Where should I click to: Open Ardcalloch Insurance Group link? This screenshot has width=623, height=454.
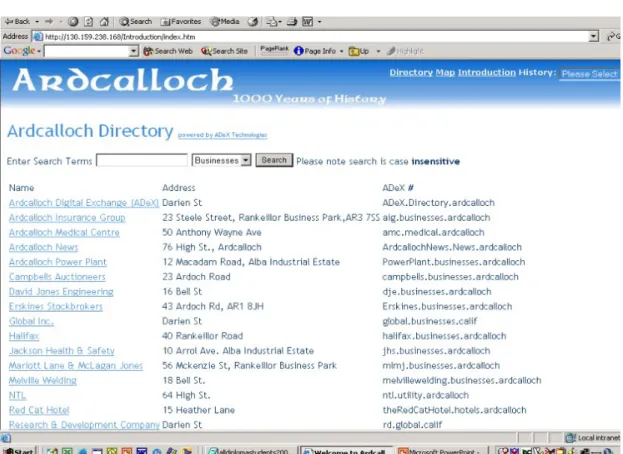67,218
